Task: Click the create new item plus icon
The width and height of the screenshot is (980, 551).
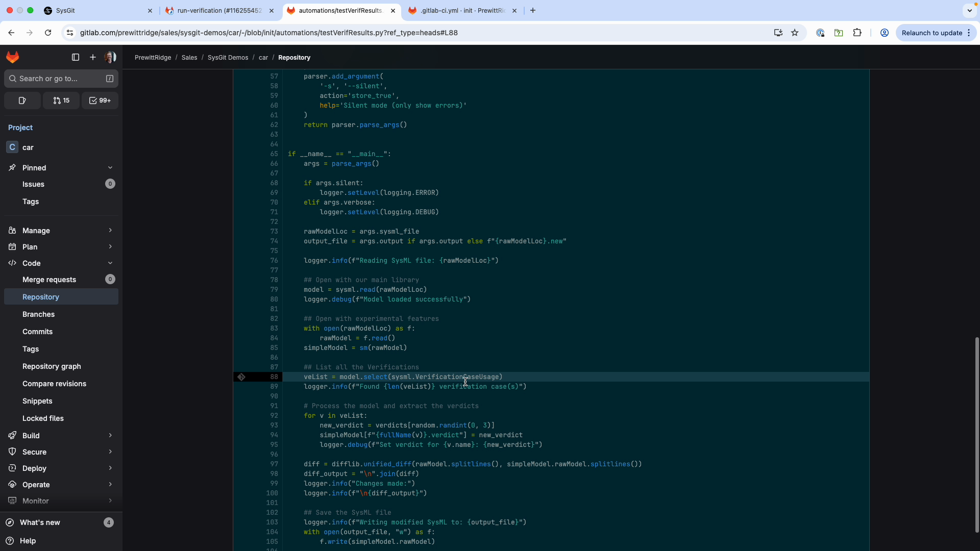Action: pos(93,57)
